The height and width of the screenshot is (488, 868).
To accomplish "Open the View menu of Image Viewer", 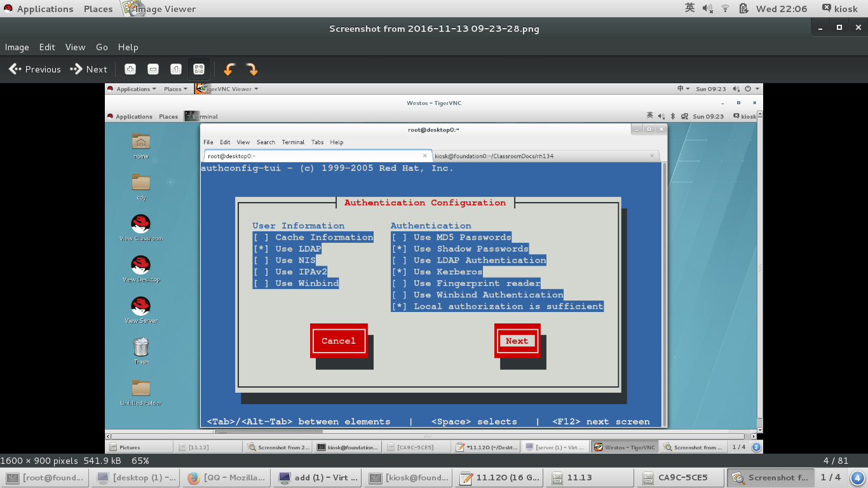I will (75, 47).
